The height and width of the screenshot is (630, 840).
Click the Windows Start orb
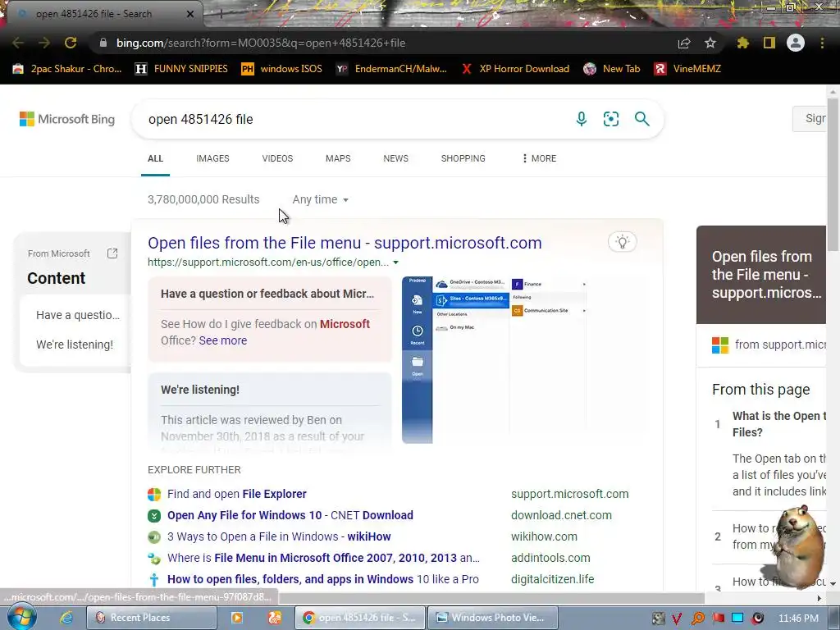(x=22, y=617)
